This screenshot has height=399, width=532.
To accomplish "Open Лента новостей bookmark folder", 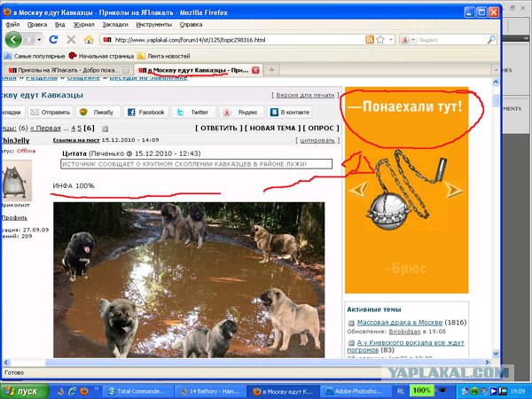I will tap(163, 56).
